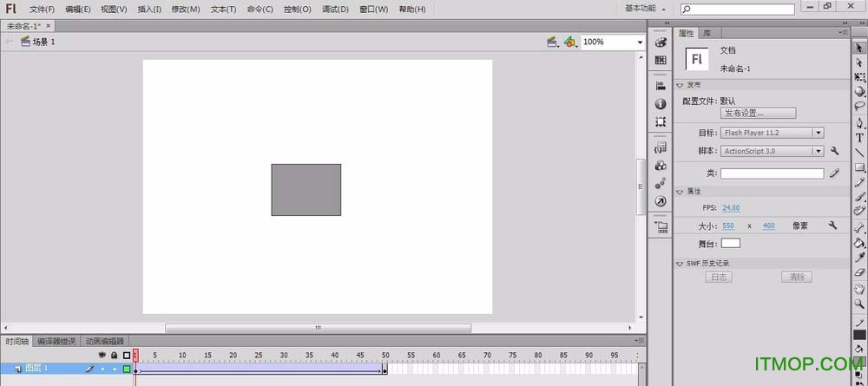Open the Swatches grid panel icon
Viewport: 868px width, 386px height.
click(x=661, y=60)
